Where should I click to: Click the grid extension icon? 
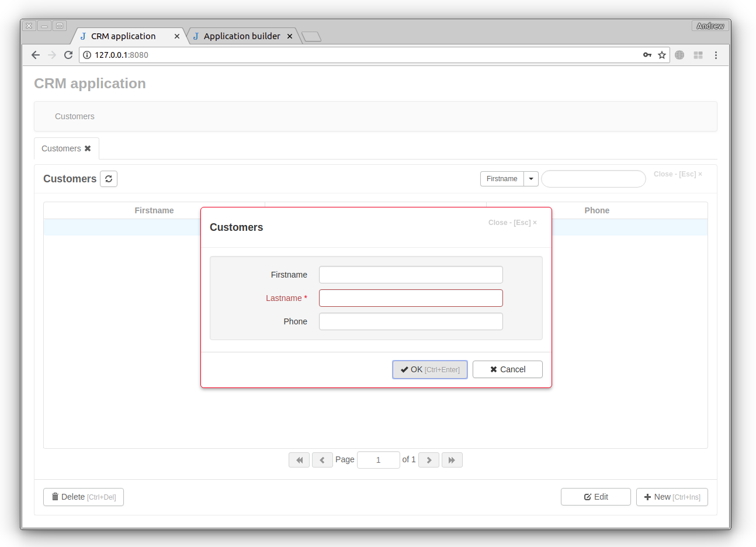click(698, 55)
